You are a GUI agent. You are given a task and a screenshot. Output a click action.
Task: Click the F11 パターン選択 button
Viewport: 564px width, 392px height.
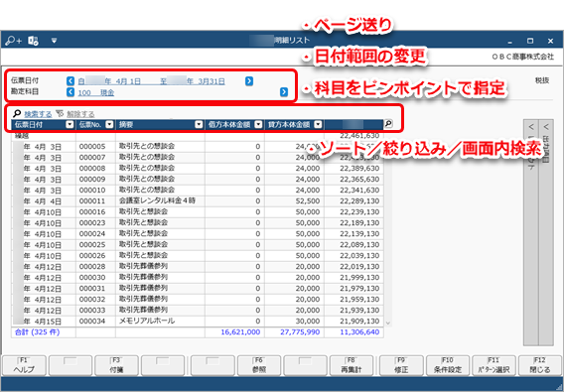493,365
